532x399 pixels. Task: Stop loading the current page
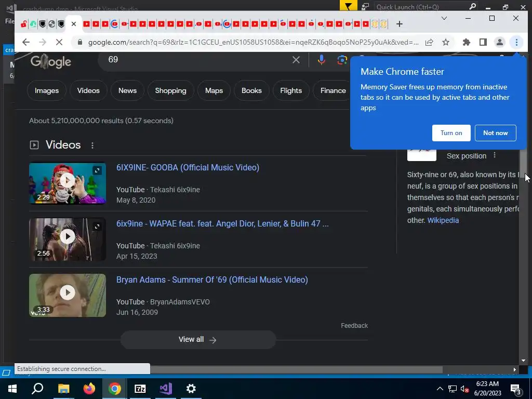tap(59, 42)
